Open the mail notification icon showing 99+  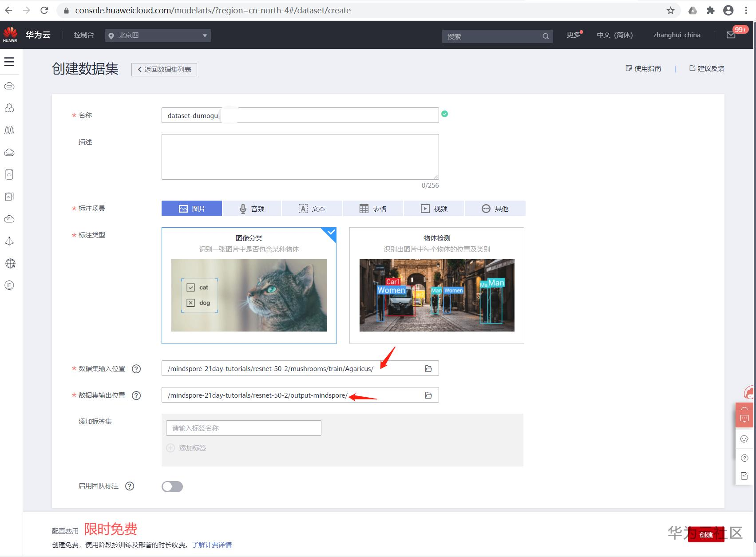pyautogui.click(x=730, y=35)
